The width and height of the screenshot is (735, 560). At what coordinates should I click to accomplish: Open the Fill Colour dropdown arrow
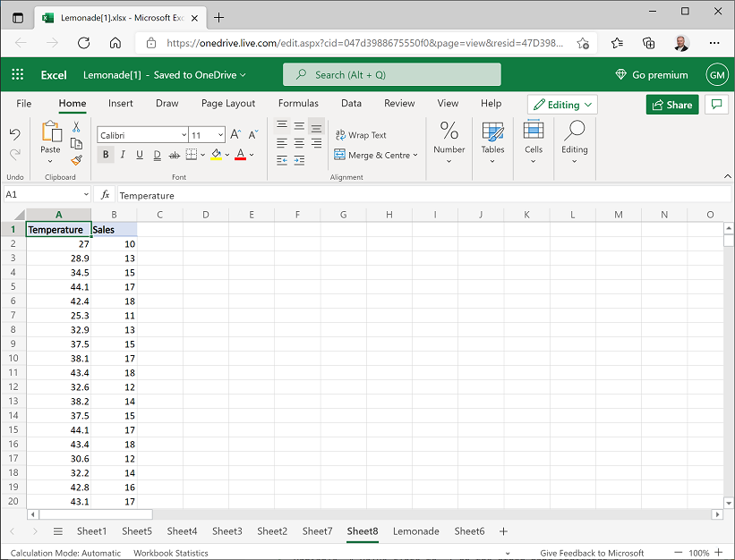coord(226,154)
